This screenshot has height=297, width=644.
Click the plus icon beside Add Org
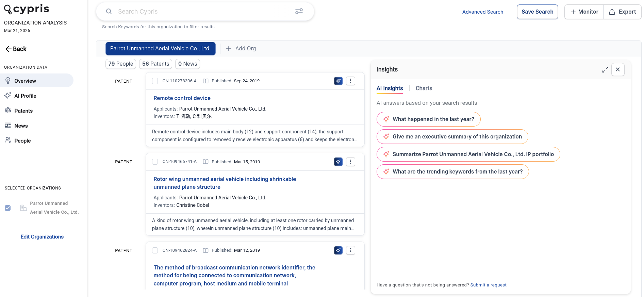[x=229, y=49]
